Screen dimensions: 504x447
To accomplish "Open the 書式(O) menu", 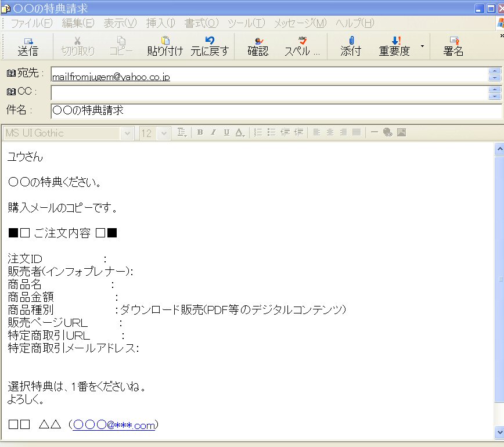I will pos(201,23).
